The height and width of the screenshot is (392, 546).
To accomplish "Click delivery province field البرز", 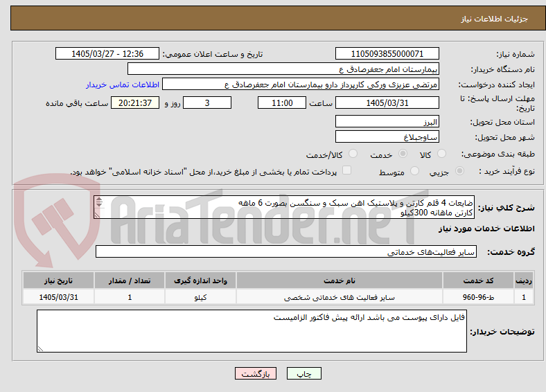I will [387, 121].
